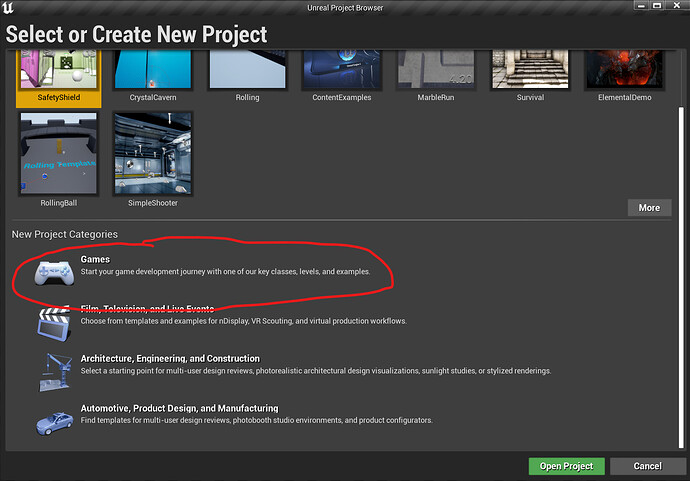Select the ContentExamples project thumbnail
Viewport: 690px width, 481px height.
[342, 69]
